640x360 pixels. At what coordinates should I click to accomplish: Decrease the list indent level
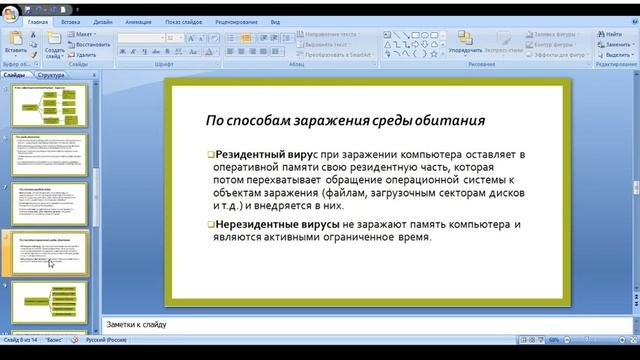click(264, 38)
